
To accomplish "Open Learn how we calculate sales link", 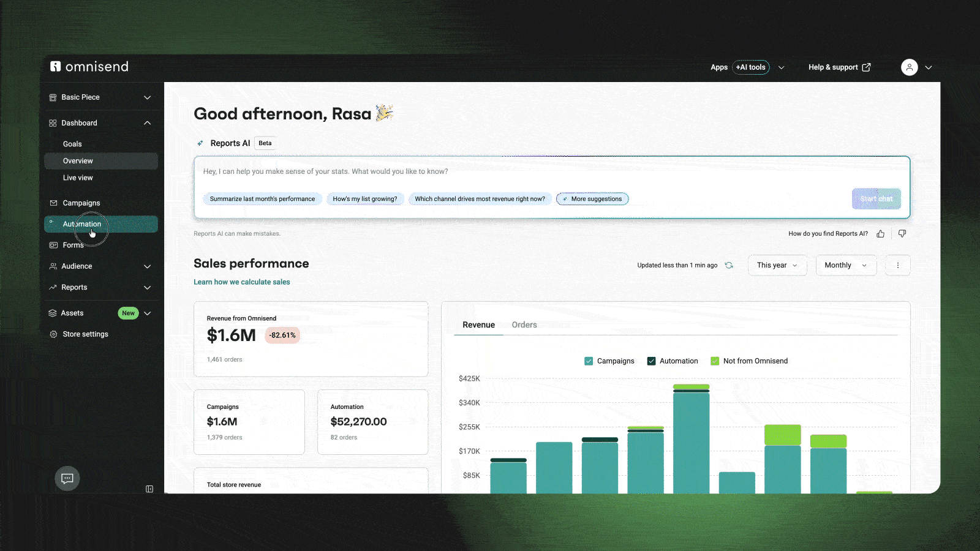I will click(x=242, y=282).
